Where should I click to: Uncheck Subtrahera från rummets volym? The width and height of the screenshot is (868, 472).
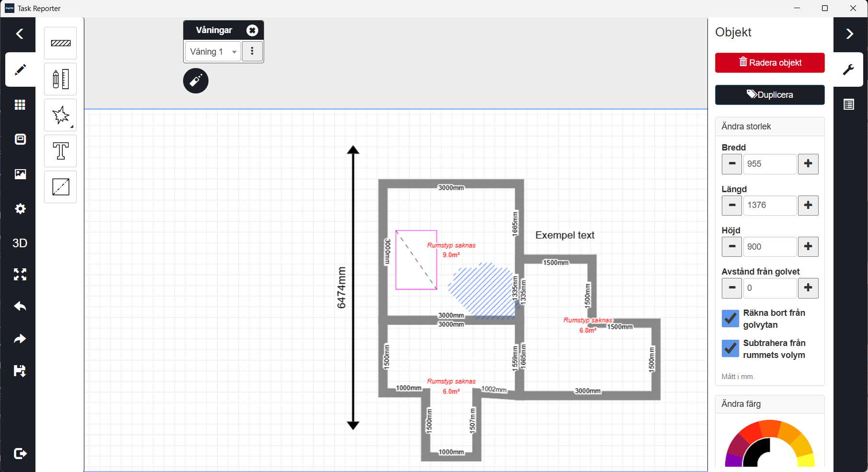coord(730,349)
